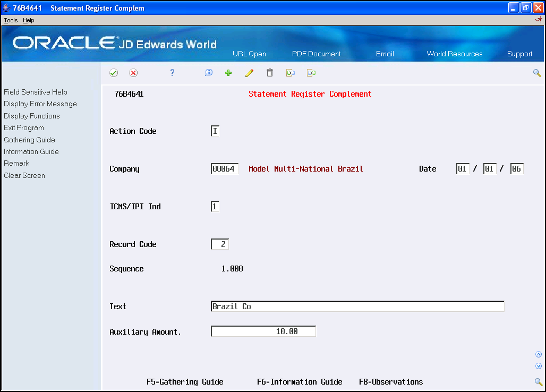Click the green checkmark OK icon

click(x=114, y=73)
